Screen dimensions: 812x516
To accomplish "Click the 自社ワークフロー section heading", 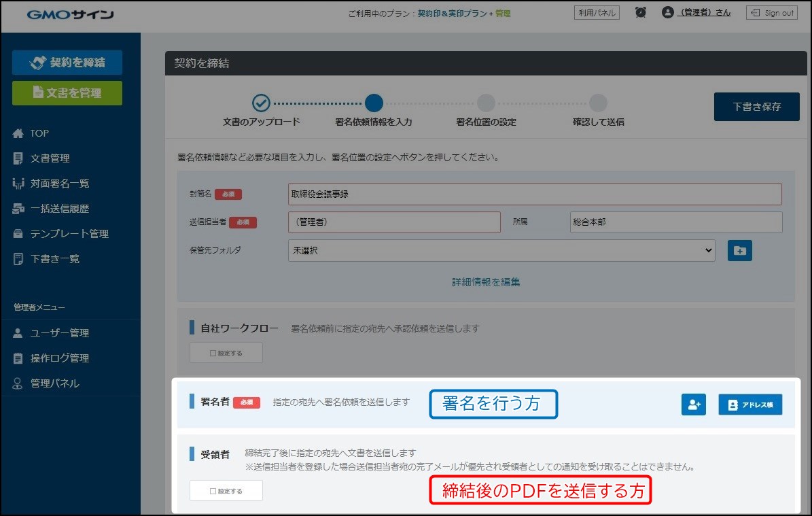I will pyautogui.click(x=239, y=328).
